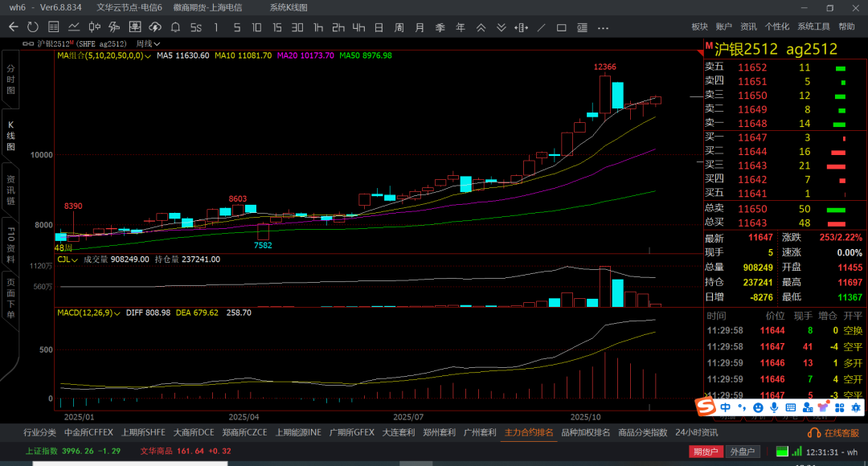This screenshot has width=868, height=466.
Task: Open the Sogou toolbox grid icon
Action: tap(839, 408)
